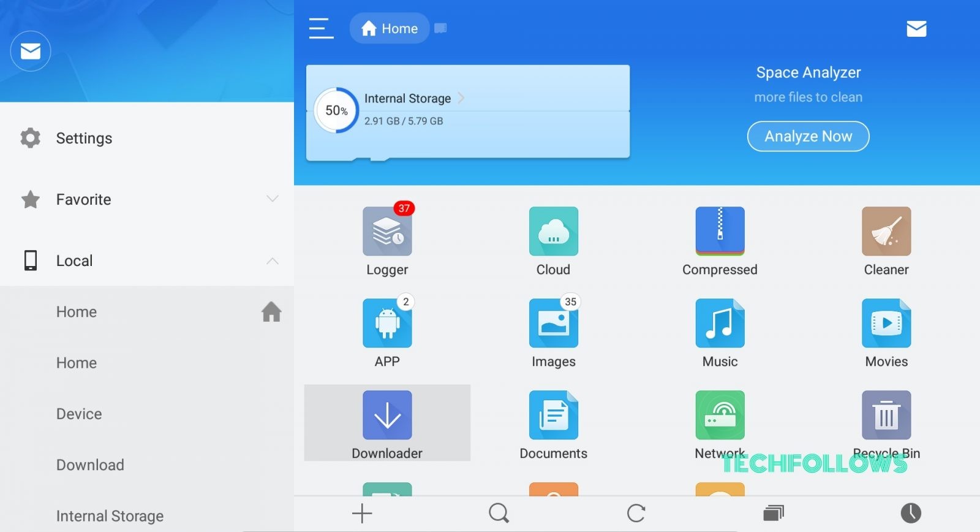The image size is (980, 532).
Task: Open the Images library
Action: [x=554, y=323]
